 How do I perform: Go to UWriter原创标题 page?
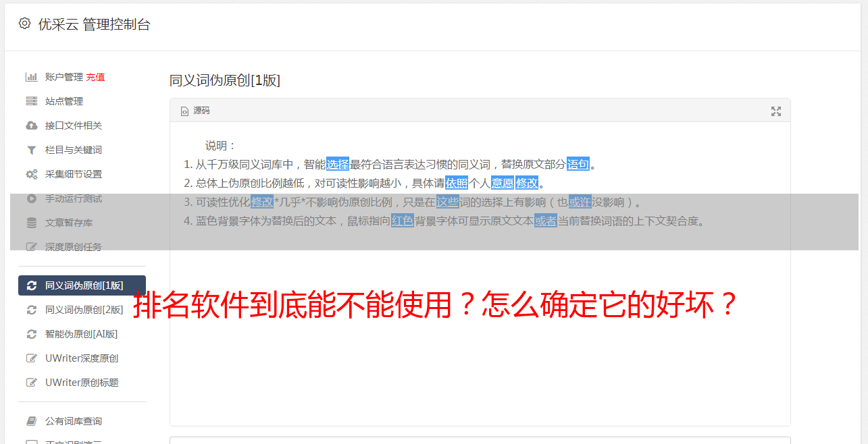coord(82,383)
